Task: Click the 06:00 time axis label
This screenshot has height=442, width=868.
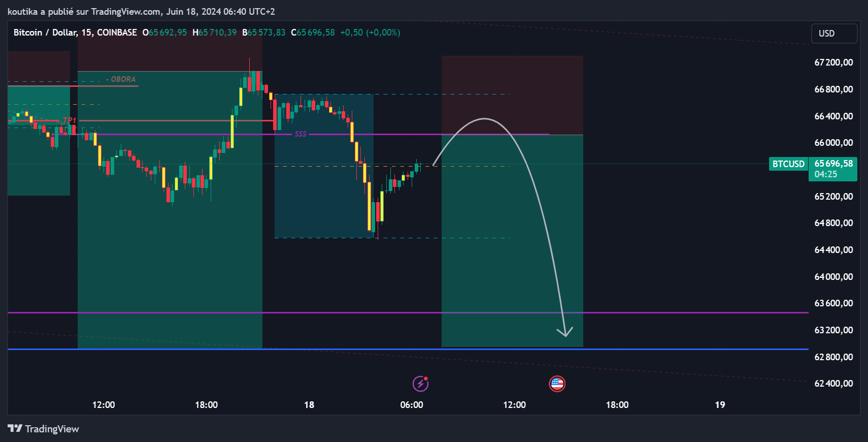Action: point(411,405)
